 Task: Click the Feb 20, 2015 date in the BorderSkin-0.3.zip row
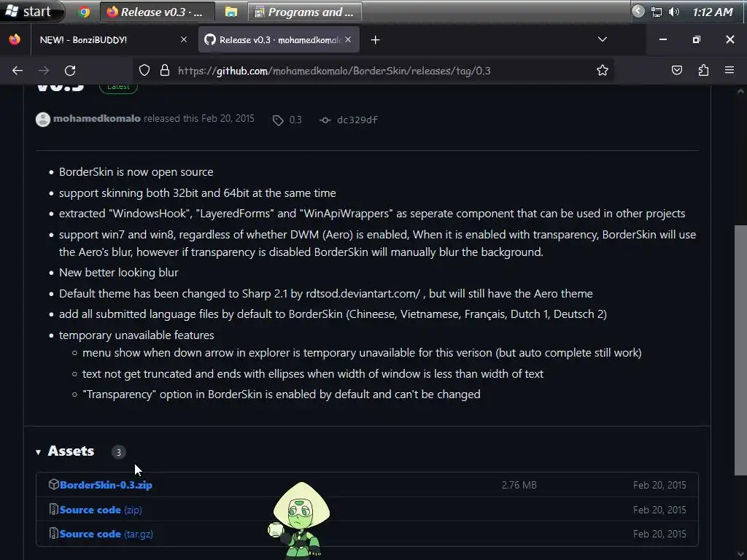[659, 485]
